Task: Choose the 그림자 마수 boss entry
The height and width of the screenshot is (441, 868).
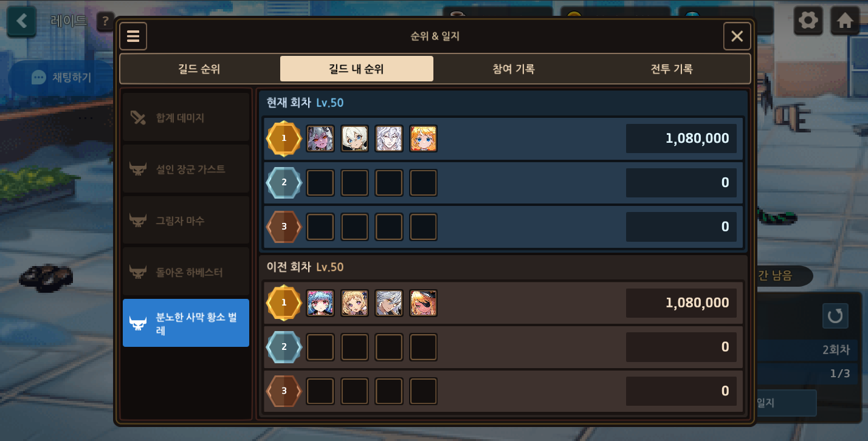Action: tap(186, 220)
